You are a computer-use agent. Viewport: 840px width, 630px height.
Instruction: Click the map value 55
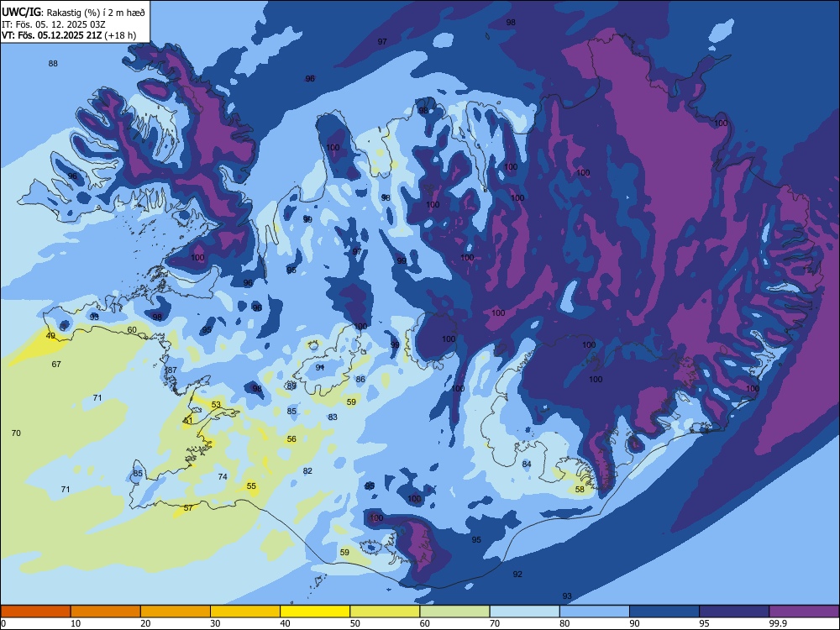(x=251, y=486)
